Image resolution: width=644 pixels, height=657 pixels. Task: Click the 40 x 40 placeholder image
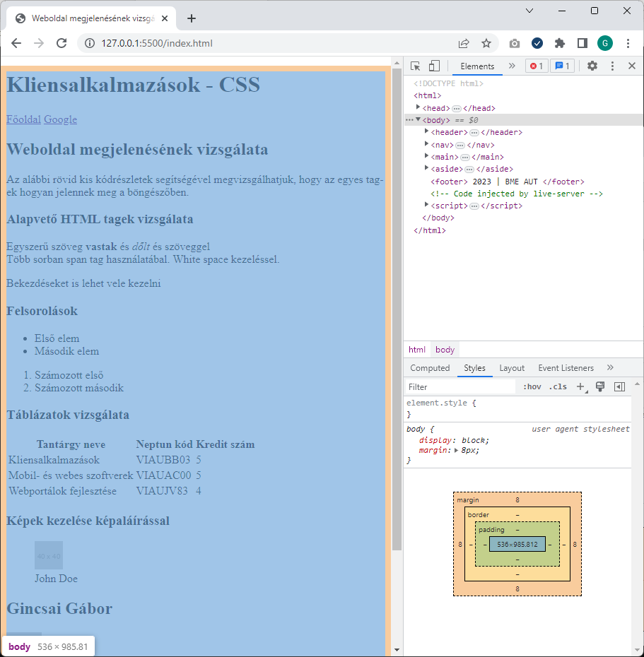pyautogui.click(x=49, y=555)
